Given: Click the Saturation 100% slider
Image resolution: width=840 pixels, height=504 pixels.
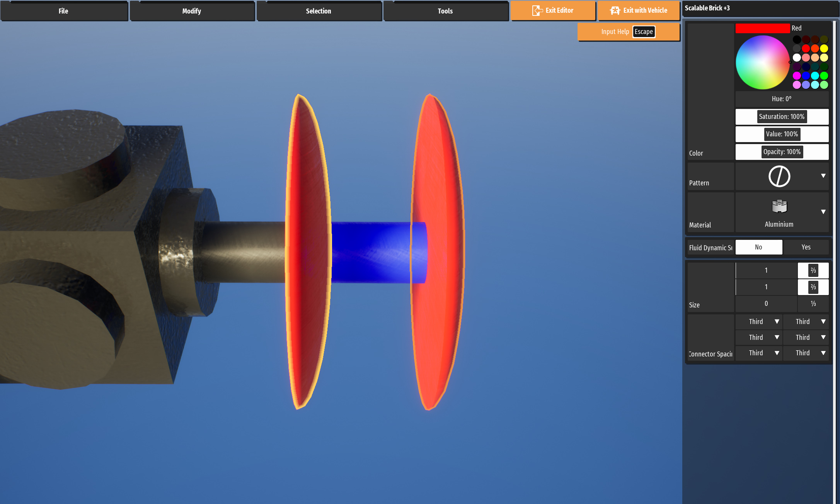Looking at the screenshot, I should (782, 117).
